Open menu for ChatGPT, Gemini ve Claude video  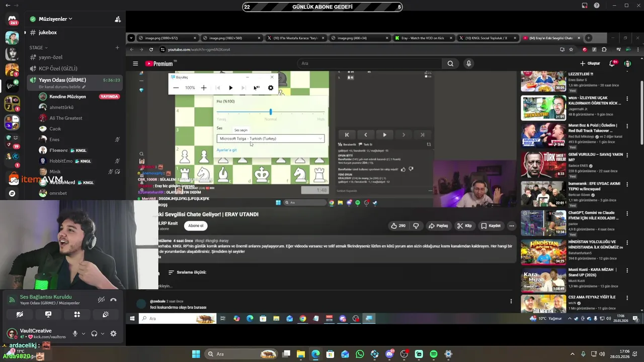pos(627,213)
